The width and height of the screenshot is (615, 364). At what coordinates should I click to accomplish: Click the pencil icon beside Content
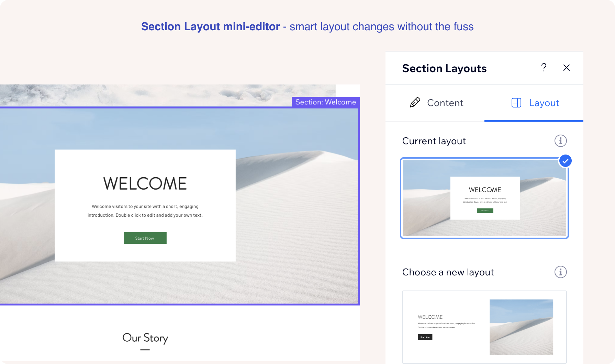point(415,103)
